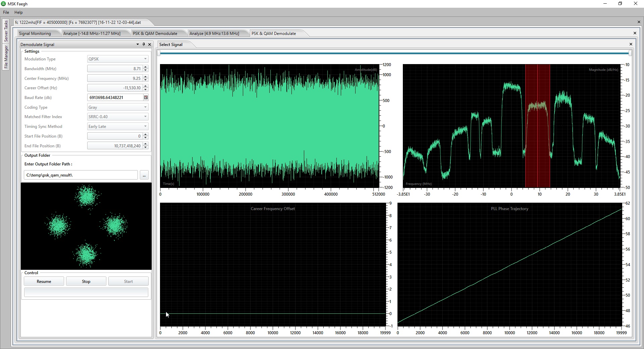This screenshot has width=644, height=349.
Task: Click the Center Frequency value field
Action: pyautogui.click(x=115, y=79)
